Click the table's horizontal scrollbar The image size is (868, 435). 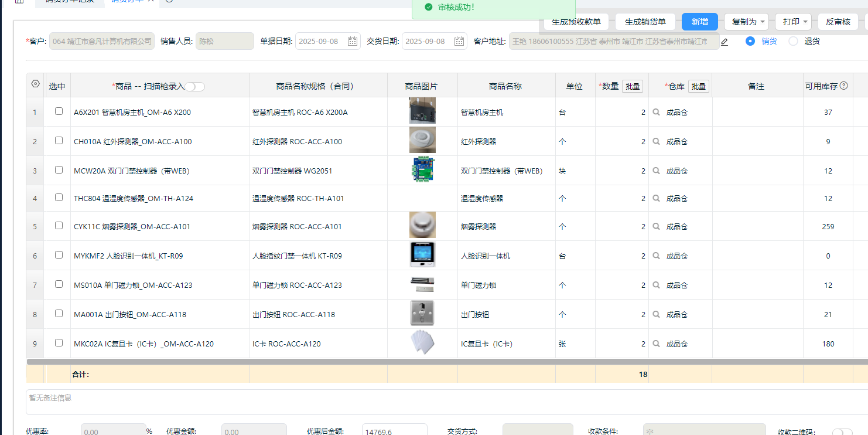click(447, 361)
